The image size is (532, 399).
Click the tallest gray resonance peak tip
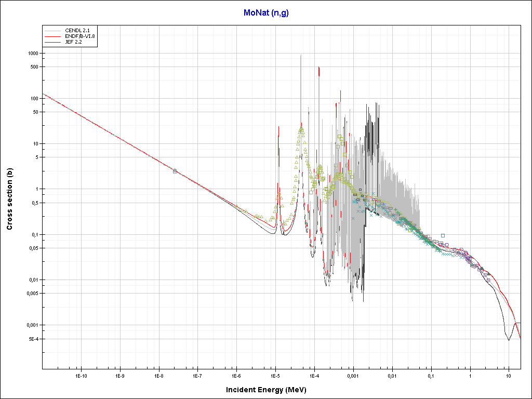point(301,55)
